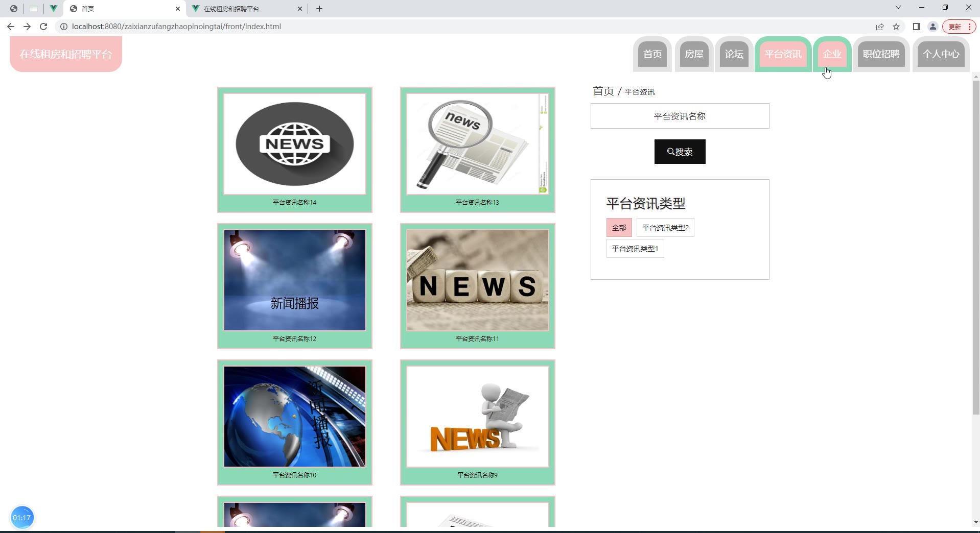The image size is (980, 533).
Task: Click the 平台资讯名称9 caption text
Action: [x=478, y=475]
